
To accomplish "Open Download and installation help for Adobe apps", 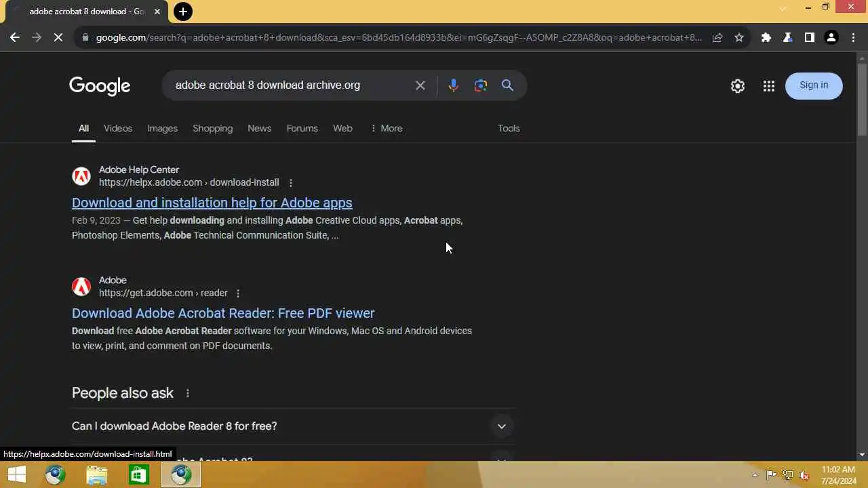I will (x=212, y=203).
